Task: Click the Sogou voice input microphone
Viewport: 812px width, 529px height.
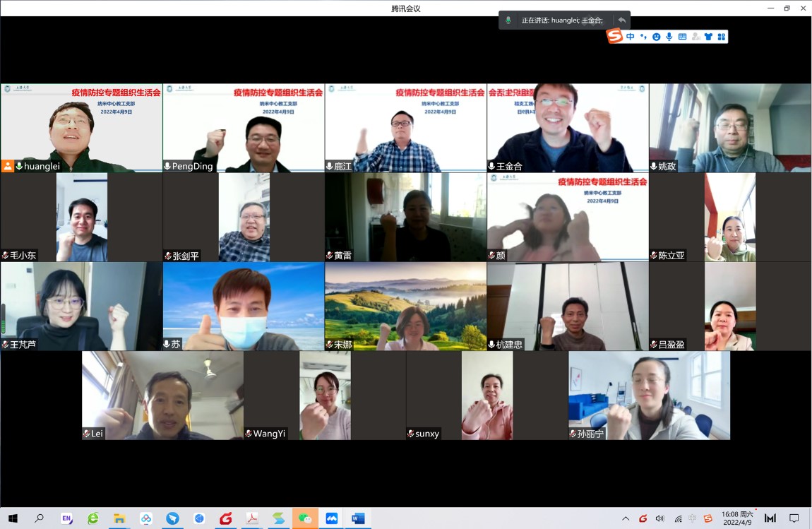Action: click(x=669, y=37)
